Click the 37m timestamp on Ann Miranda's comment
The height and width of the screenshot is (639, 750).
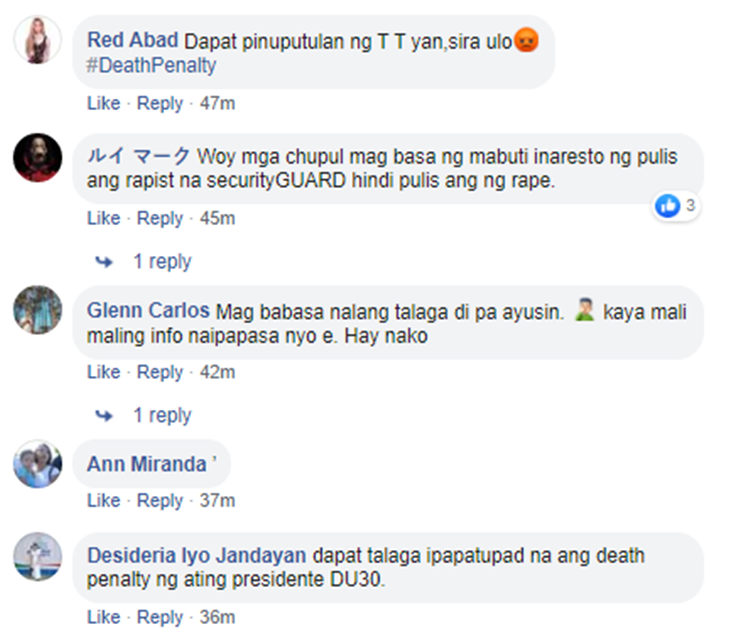pos(218,500)
